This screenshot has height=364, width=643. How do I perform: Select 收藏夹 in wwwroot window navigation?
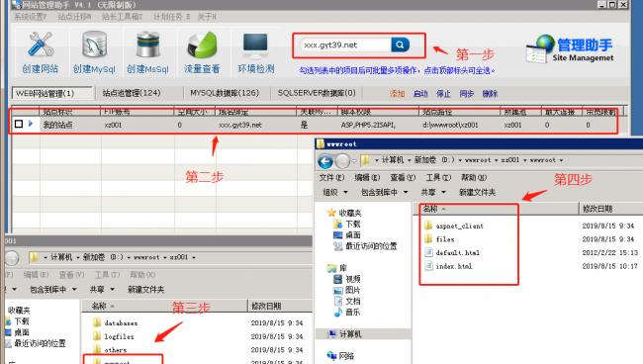click(x=344, y=213)
